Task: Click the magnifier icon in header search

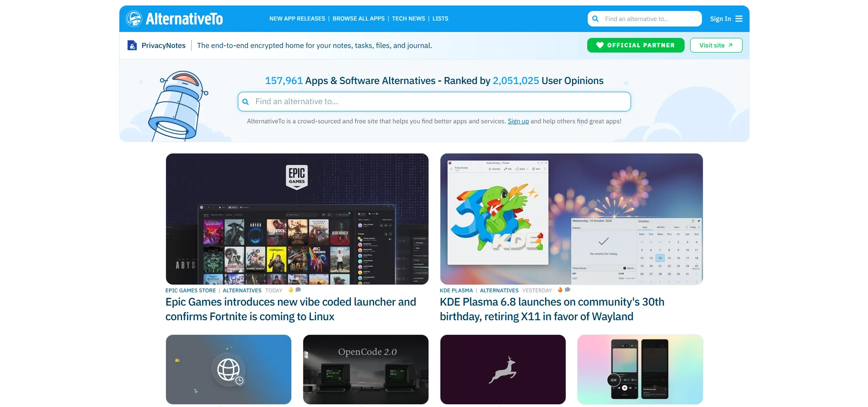Action: coord(595,19)
